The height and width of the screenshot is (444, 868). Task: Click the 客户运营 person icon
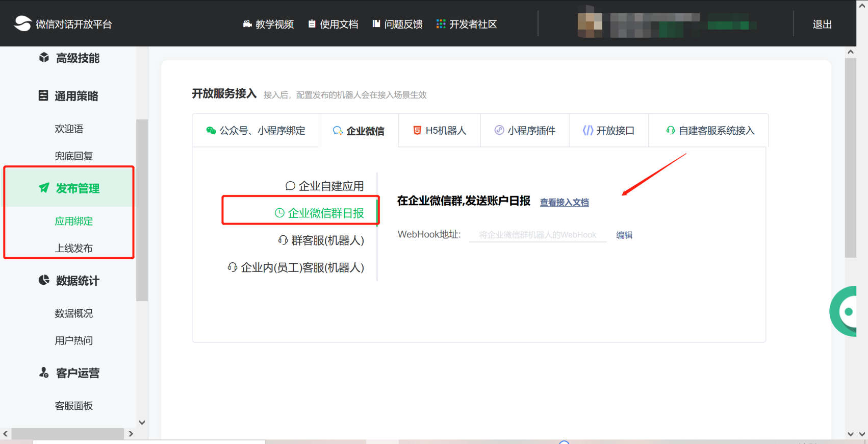[44, 373]
